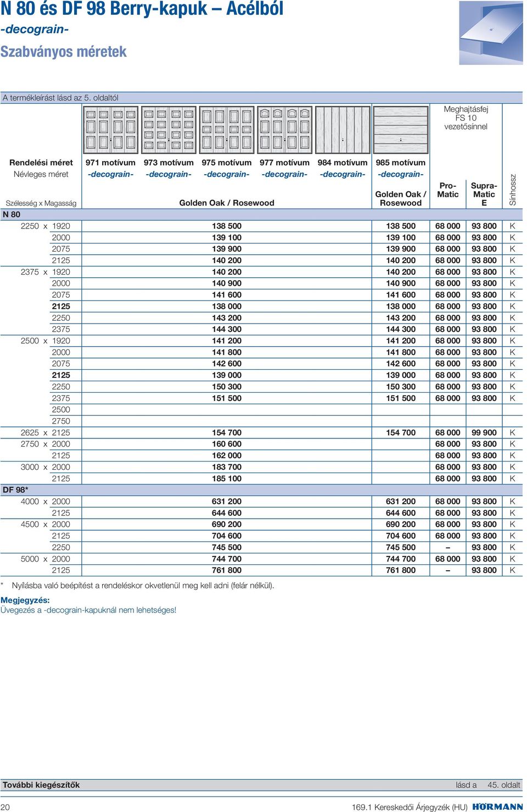Click the '150 300' price in the 985 motívum column
The image size is (527, 812).
[401, 387]
